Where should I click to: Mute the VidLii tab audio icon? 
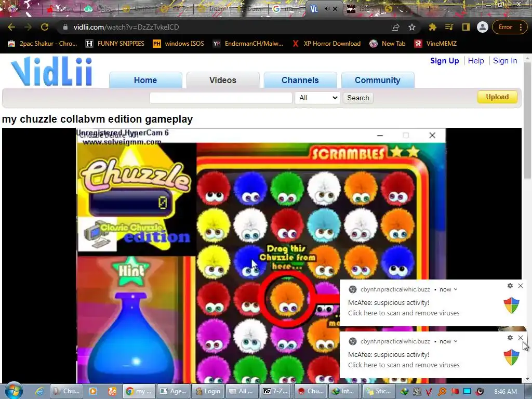(326, 9)
